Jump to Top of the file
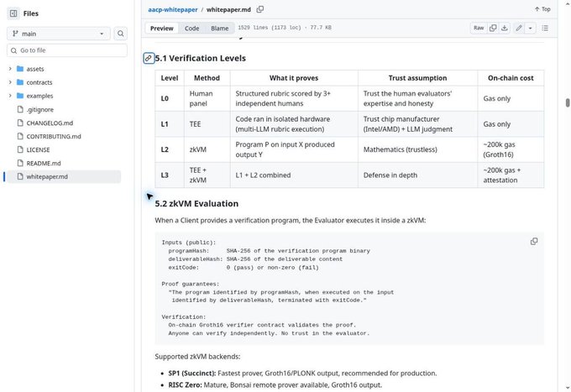Viewport: 571px width, 392px height. pyautogui.click(x=542, y=9)
